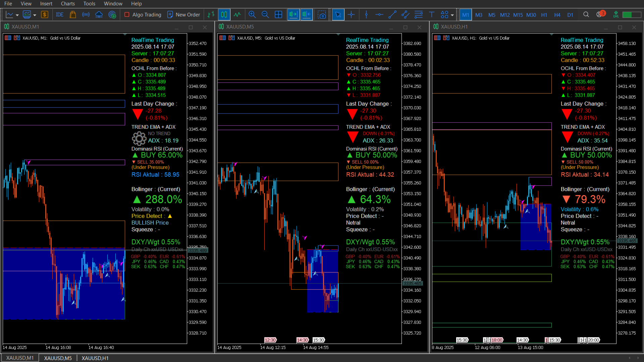644x362 pixels.
Task: Click the radar icon with plus
Action: (112, 15)
